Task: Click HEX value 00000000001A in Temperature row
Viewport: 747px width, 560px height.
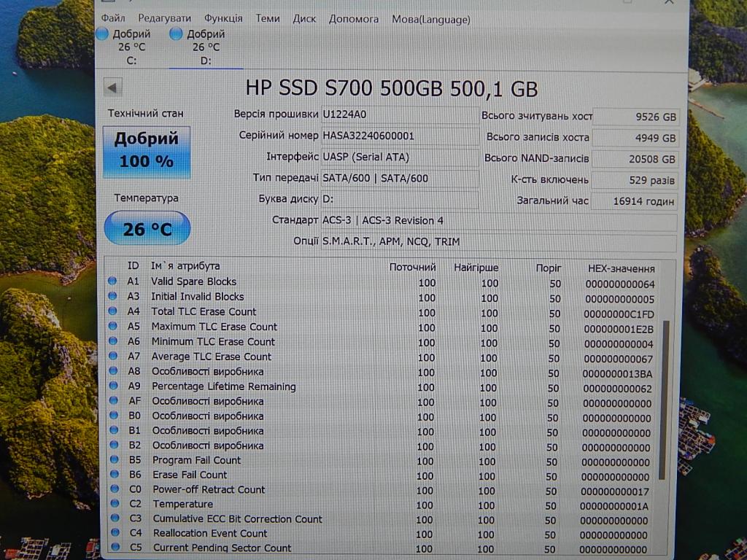Action: coord(614,506)
